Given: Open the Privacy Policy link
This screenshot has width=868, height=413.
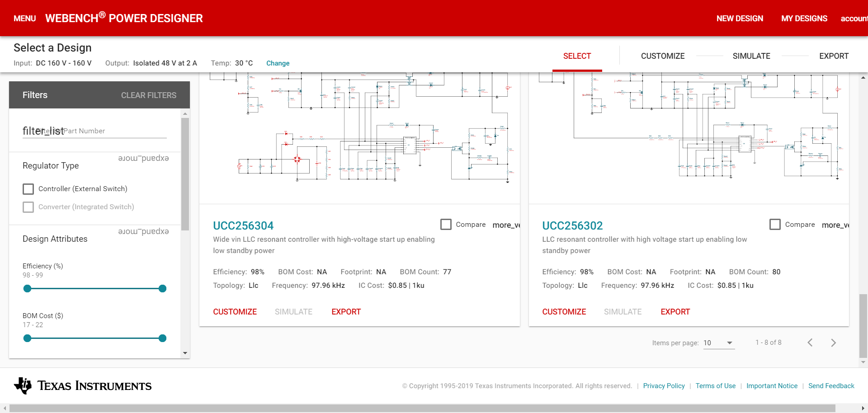Looking at the screenshot, I should (x=664, y=386).
